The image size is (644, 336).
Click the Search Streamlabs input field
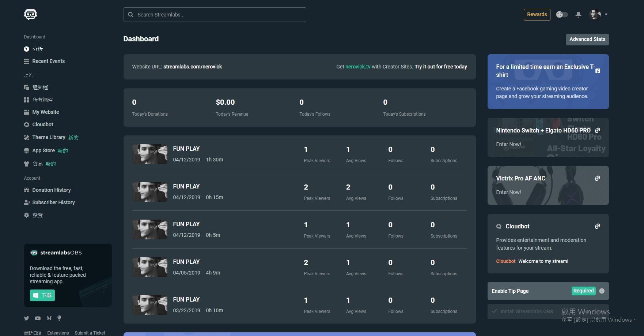pos(215,14)
